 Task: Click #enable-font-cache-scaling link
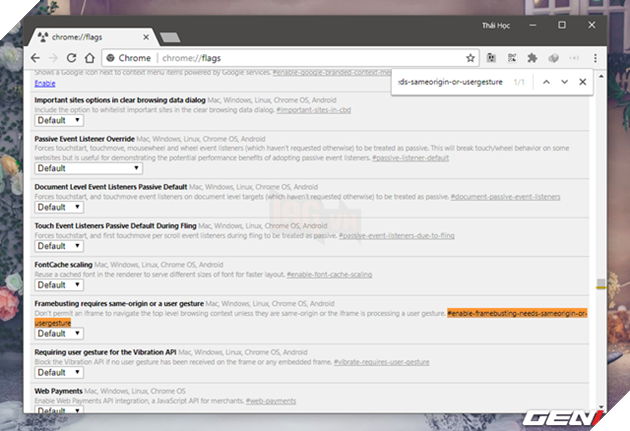[329, 275]
